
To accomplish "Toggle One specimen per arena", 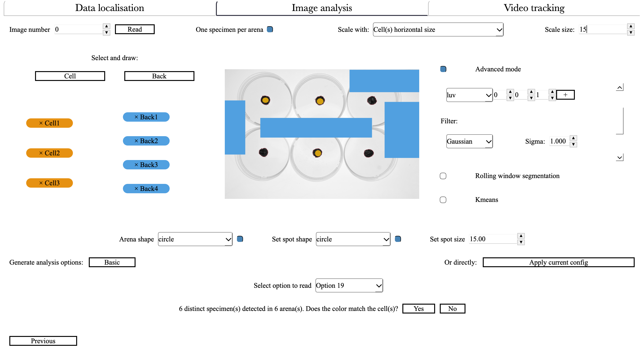I will click(269, 29).
